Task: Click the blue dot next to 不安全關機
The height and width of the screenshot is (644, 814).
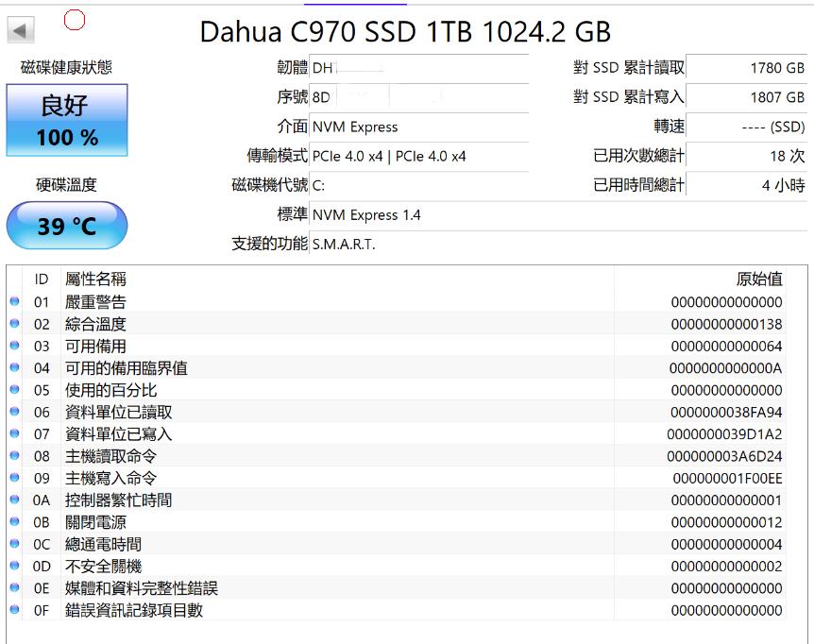Action: click(x=11, y=566)
